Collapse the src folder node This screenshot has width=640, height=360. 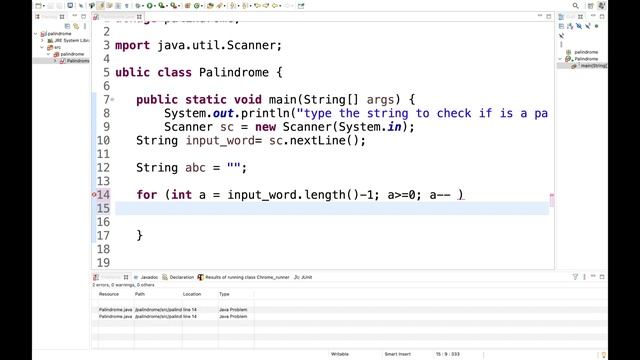(42, 47)
